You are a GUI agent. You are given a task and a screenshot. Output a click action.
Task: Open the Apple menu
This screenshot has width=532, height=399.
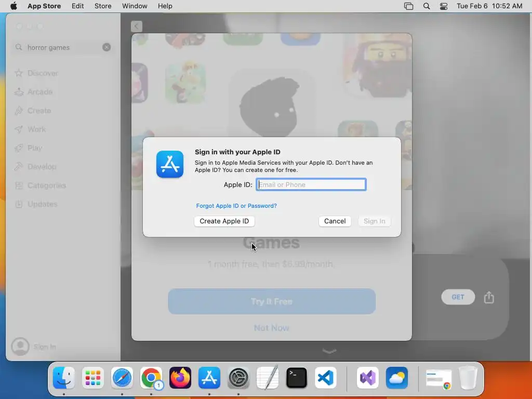(x=14, y=6)
